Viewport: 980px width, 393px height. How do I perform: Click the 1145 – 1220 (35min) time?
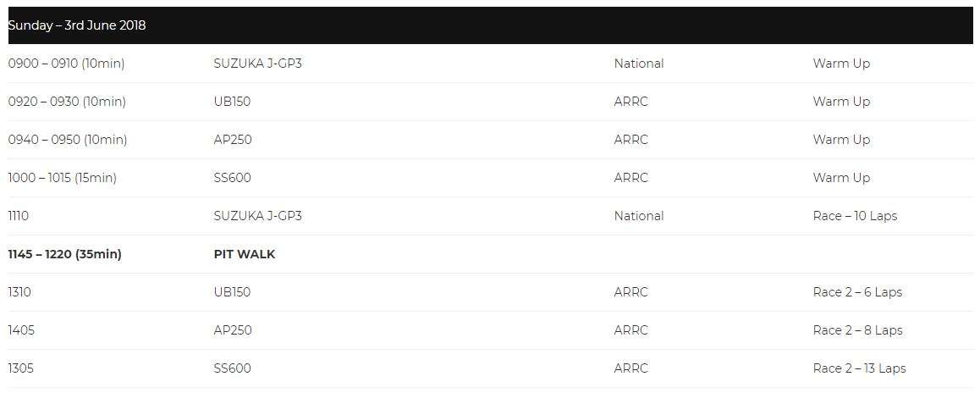click(x=65, y=254)
